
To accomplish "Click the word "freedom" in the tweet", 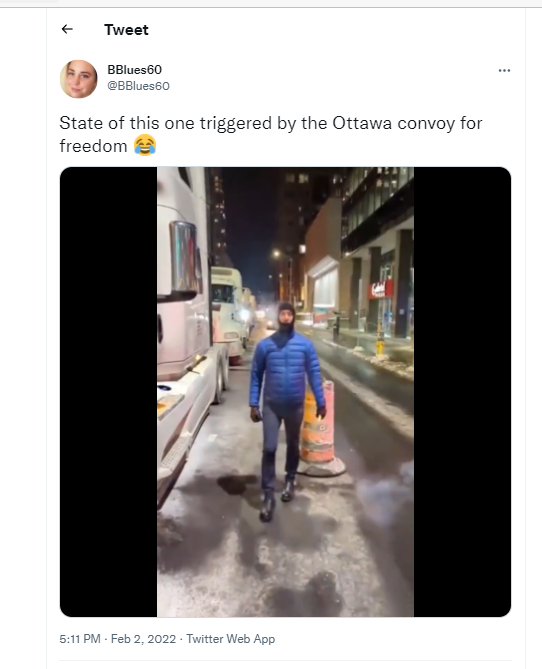I will [93, 146].
